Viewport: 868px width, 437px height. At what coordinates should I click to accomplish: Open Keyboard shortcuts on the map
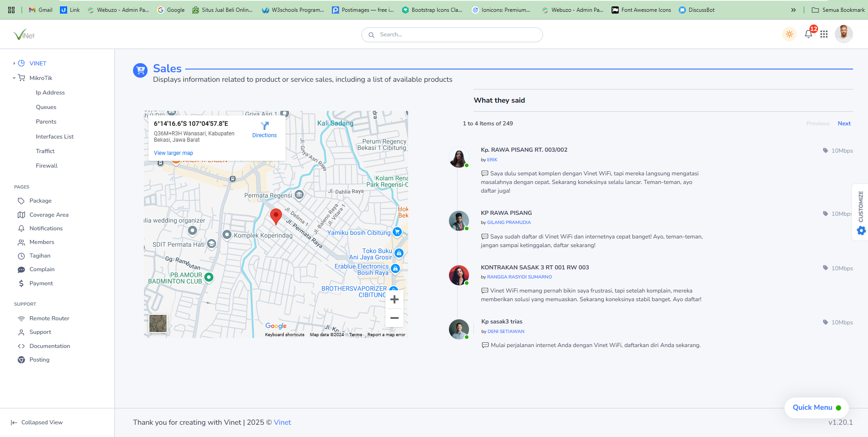click(x=285, y=335)
